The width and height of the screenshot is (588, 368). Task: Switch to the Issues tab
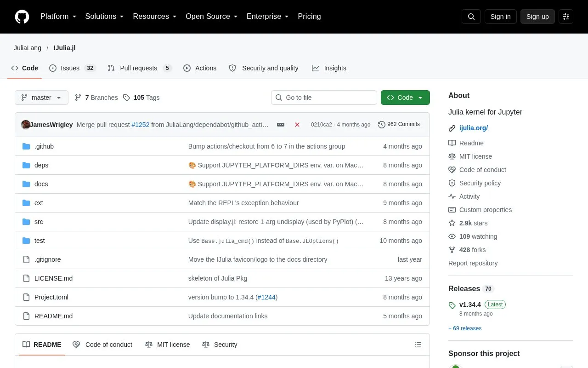pyautogui.click(x=72, y=68)
